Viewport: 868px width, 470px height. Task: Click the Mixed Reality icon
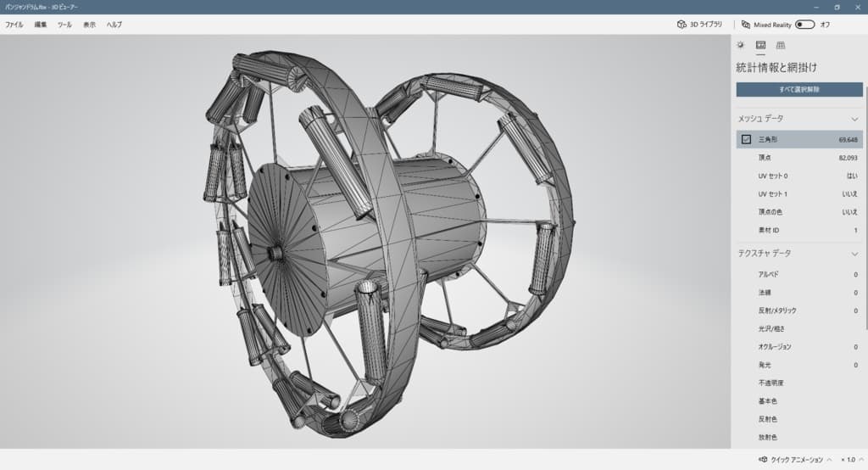pos(746,25)
